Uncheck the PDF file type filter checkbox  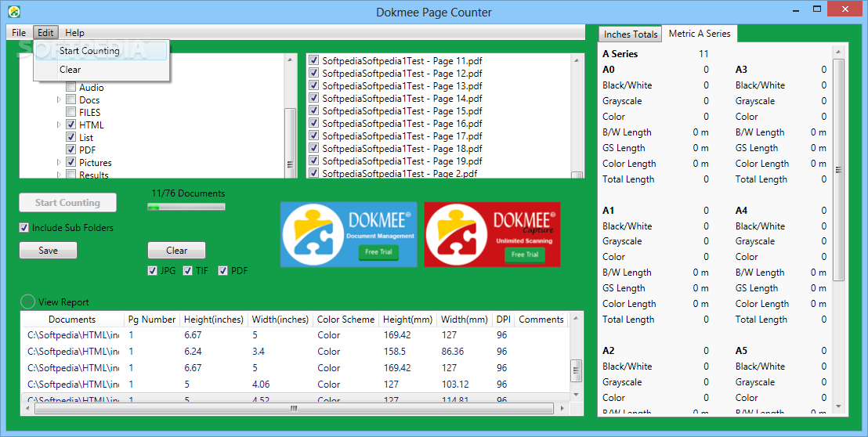click(223, 270)
